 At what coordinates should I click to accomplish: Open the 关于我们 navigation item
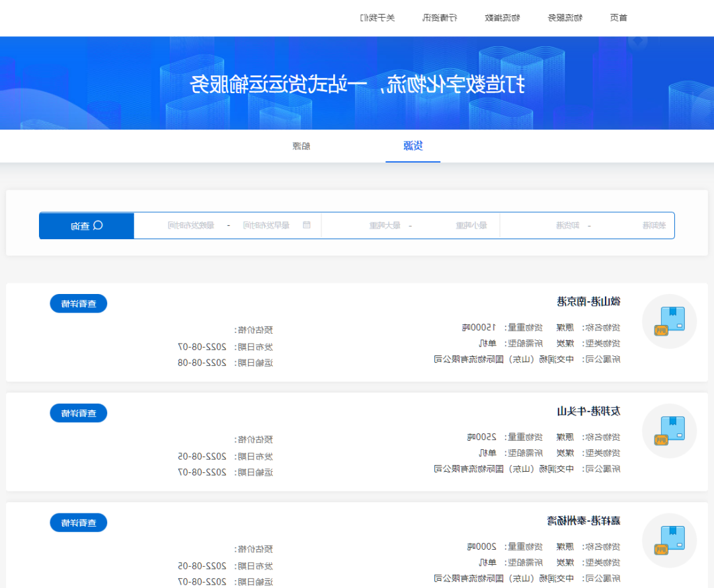378,18
